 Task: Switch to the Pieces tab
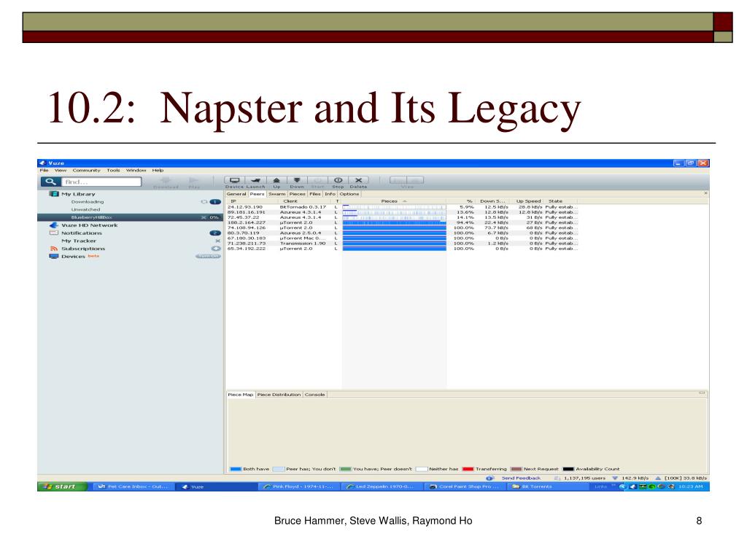click(x=298, y=194)
